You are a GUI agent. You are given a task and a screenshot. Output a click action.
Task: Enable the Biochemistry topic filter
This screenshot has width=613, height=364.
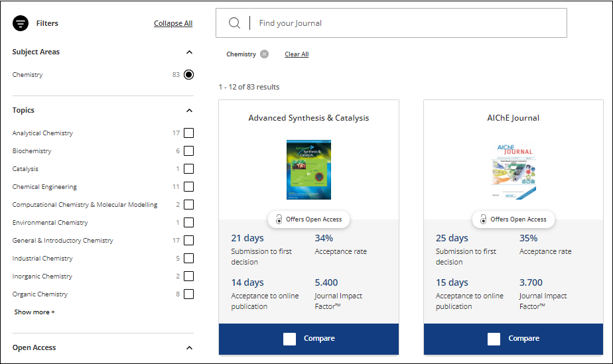(x=189, y=151)
